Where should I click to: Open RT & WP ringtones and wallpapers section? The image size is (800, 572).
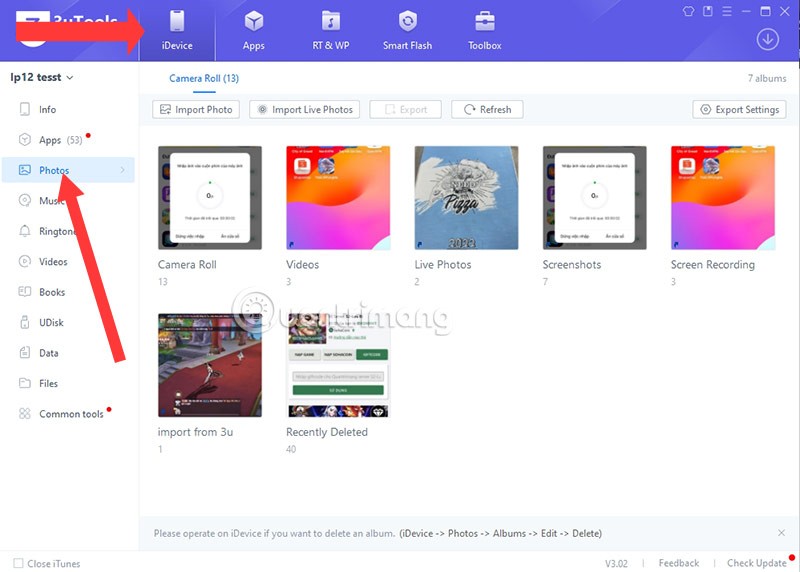point(329,30)
